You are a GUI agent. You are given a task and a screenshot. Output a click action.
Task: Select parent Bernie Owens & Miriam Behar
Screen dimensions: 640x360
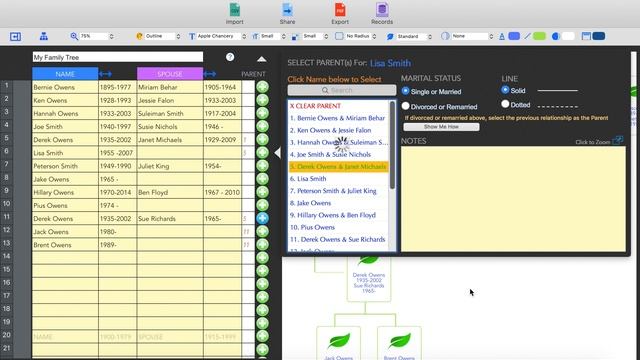[338, 118]
